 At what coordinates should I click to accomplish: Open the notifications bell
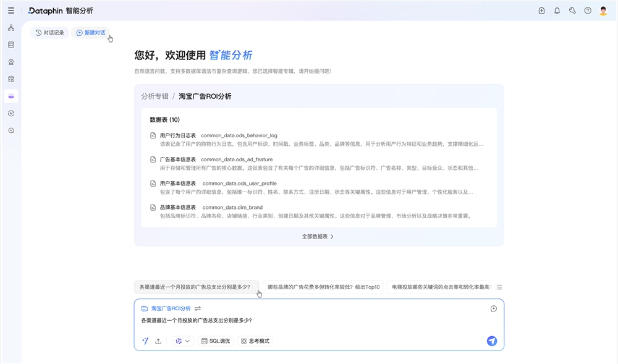(557, 11)
